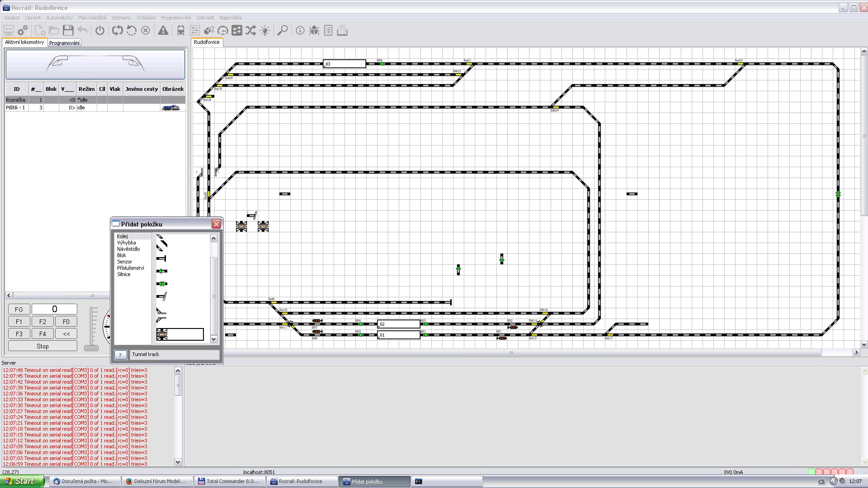Image resolution: width=868 pixels, height=488 pixels.
Task: Toggle F0 locomotive function
Action: [x=66, y=322]
